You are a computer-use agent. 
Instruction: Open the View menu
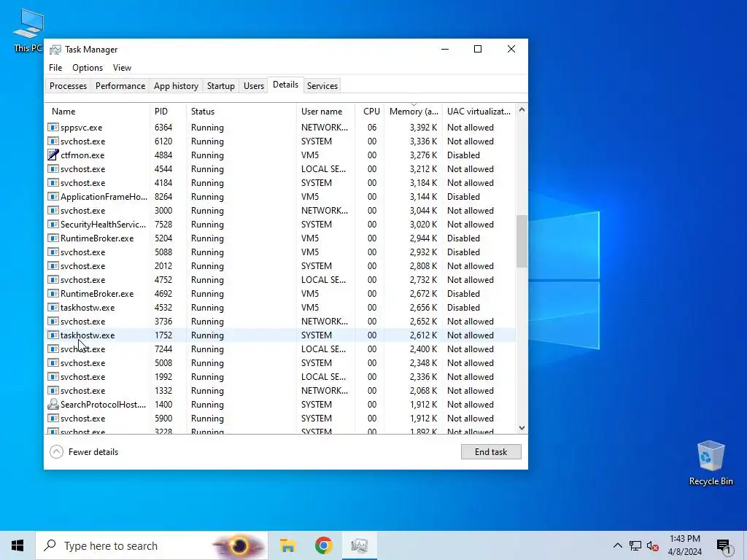[122, 68]
